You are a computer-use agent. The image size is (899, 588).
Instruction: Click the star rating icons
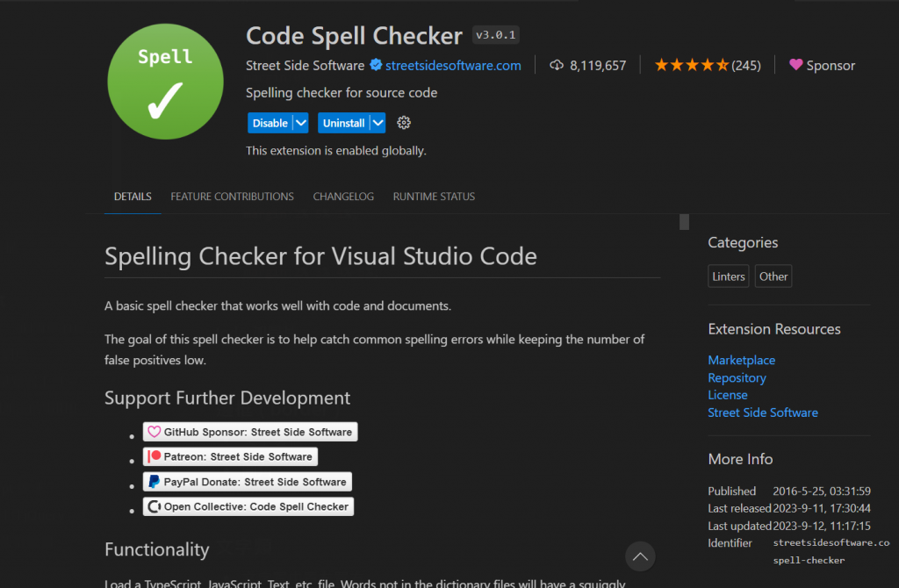(692, 65)
